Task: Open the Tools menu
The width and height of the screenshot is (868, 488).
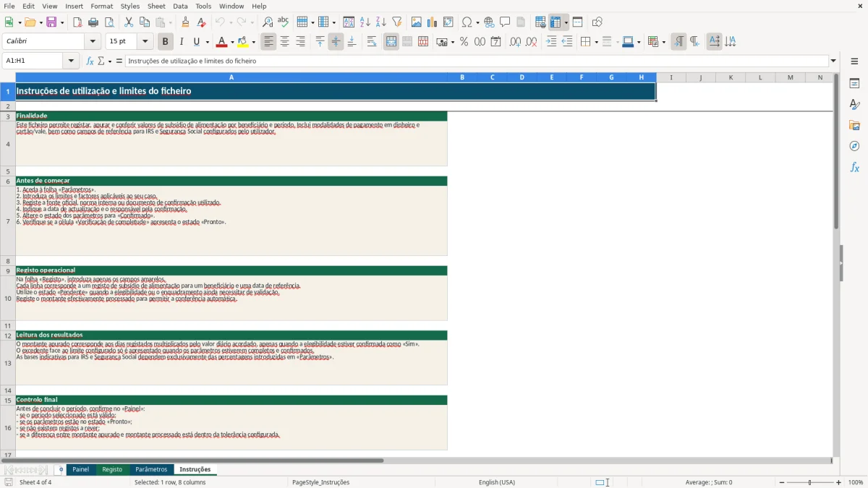Action: click(x=203, y=6)
